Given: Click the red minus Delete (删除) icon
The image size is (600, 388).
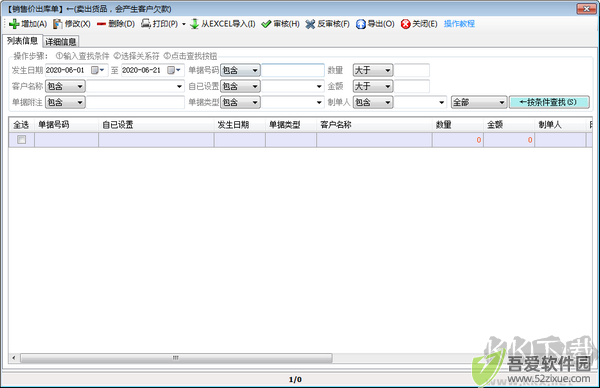Looking at the screenshot, I should click(x=101, y=24).
